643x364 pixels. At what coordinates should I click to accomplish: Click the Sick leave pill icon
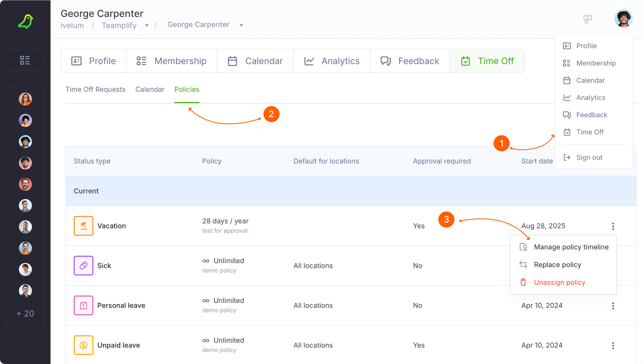(x=84, y=266)
